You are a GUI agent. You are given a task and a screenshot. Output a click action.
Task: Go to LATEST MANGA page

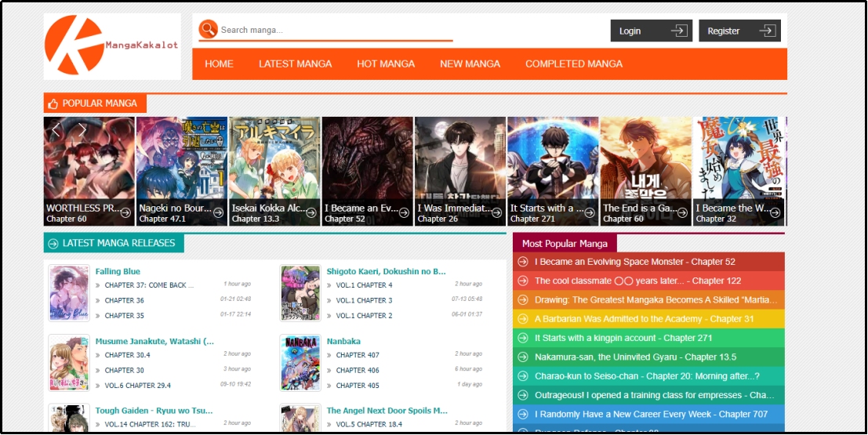pyautogui.click(x=295, y=63)
